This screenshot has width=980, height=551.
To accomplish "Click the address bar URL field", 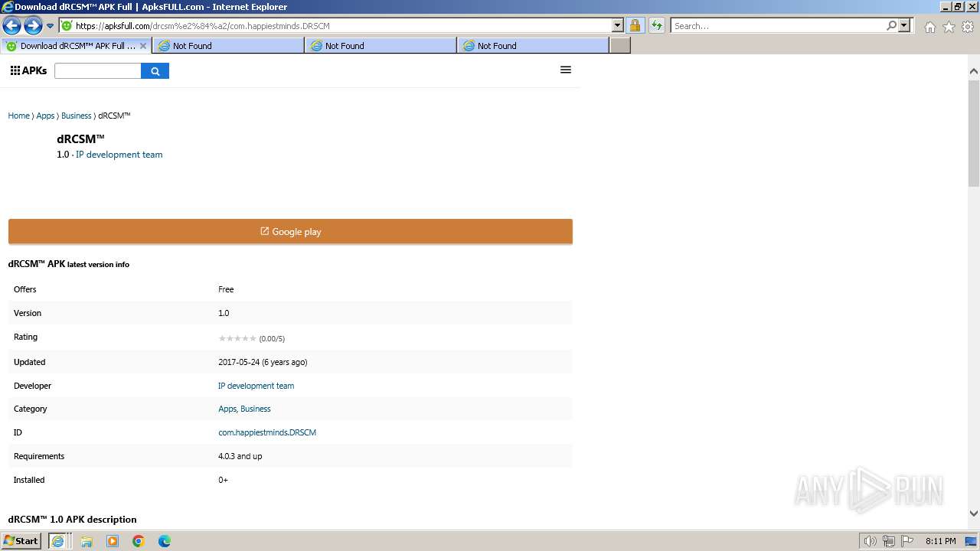I will 342,25.
